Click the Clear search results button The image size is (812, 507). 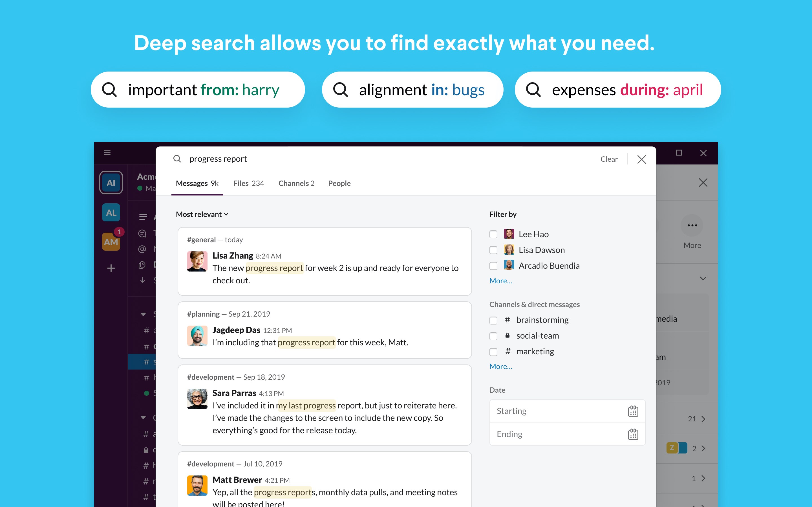pos(608,158)
